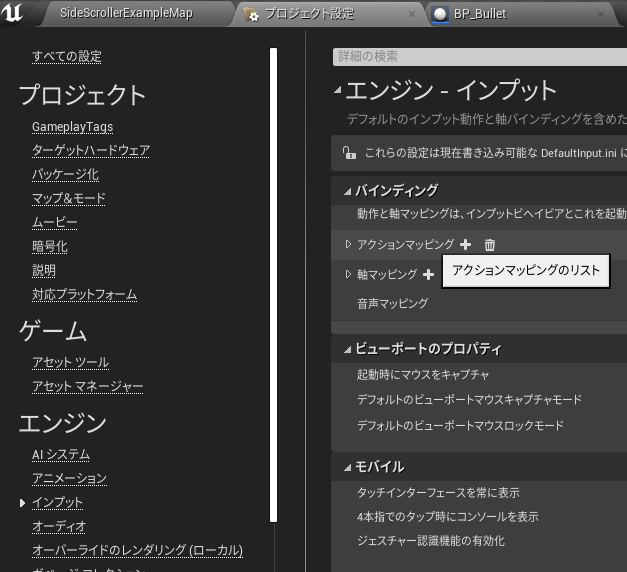This screenshot has height=572, width=627.
Task: Click the BP_Bullet tab sphere icon
Action: [x=440, y=14]
